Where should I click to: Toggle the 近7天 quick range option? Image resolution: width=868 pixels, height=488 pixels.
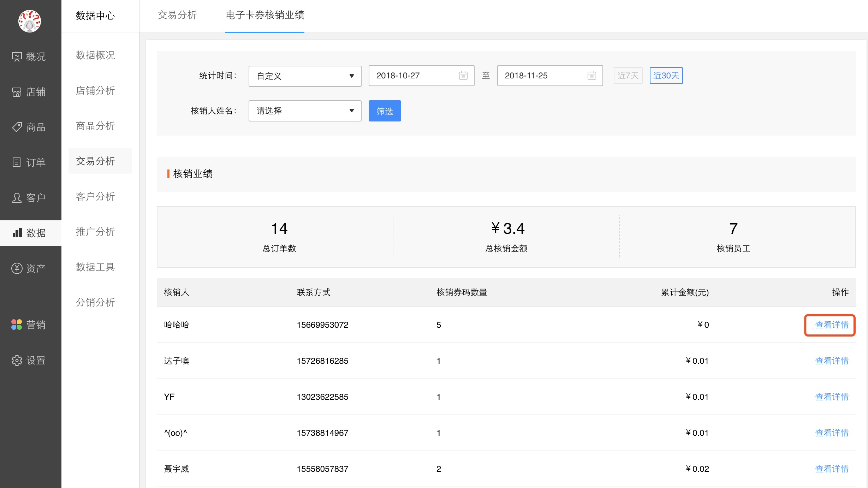628,76
